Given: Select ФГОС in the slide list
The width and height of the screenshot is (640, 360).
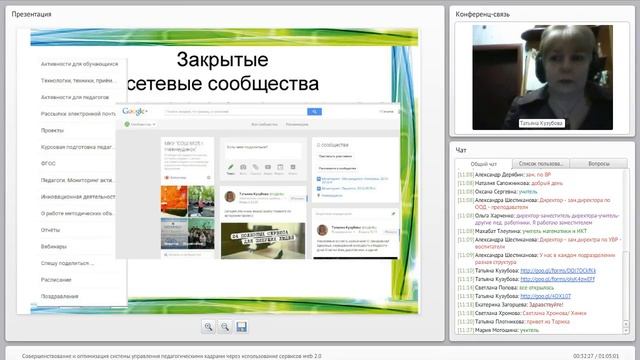Looking at the screenshot, I should tap(48, 163).
